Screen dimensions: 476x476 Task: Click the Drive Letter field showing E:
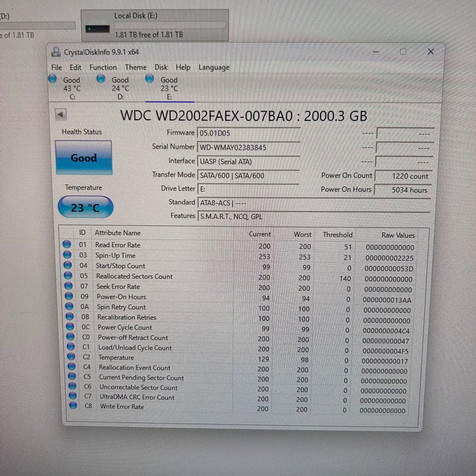[248, 189]
